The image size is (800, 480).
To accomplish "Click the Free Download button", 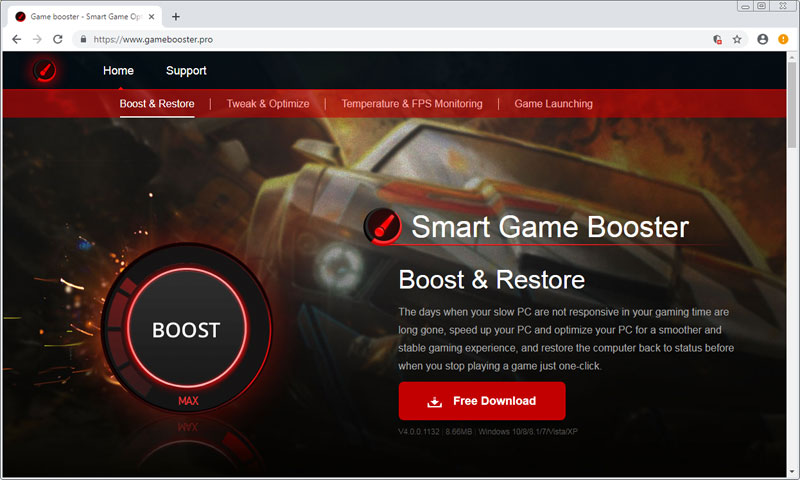I will click(482, 401).
